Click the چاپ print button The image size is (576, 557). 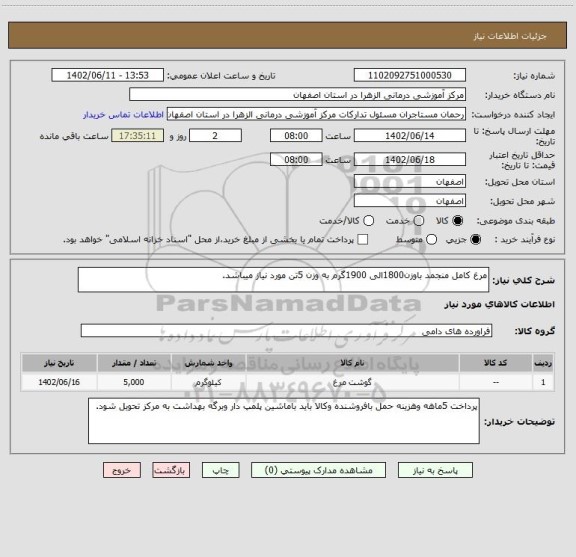click(220, 470)
